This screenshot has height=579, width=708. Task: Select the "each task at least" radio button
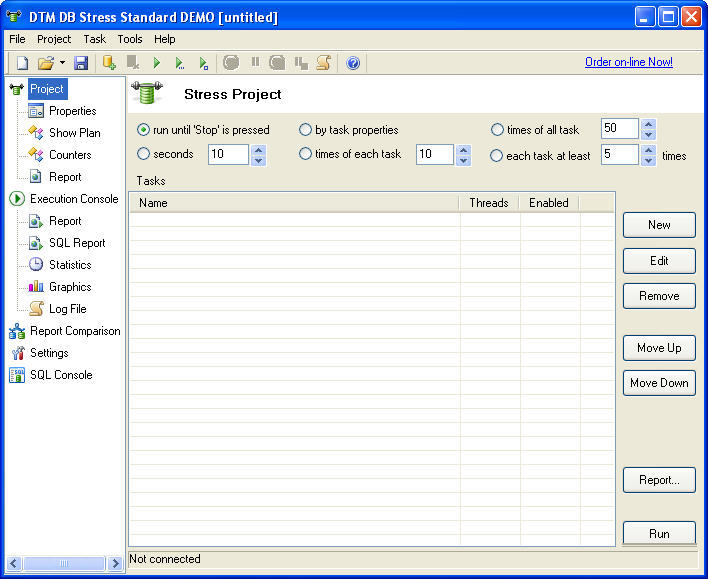[x=496, y=156]
